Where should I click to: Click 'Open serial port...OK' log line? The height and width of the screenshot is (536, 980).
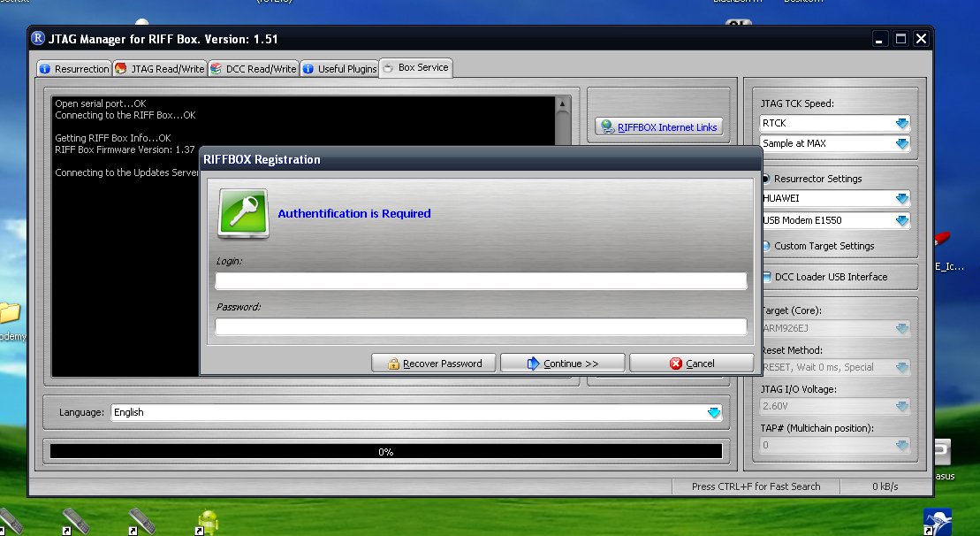point(101,103)
